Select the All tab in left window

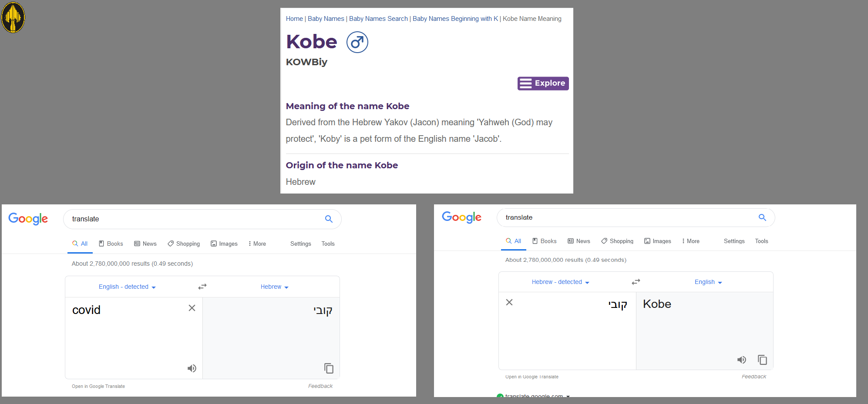coord(80,244)
